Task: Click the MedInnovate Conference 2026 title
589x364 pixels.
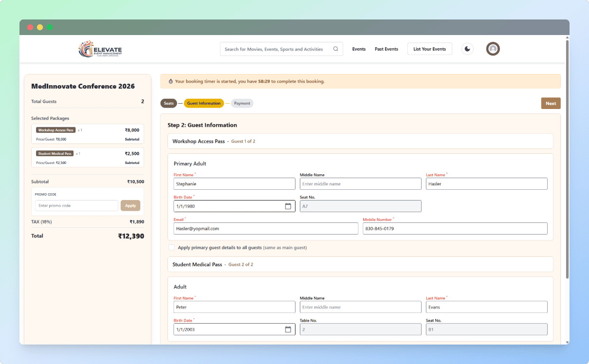Action: [x=83, y=86]
